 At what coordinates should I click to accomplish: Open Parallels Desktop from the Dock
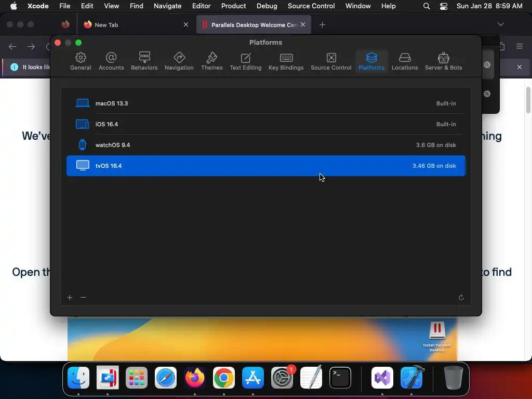click(x=108, y=377)
